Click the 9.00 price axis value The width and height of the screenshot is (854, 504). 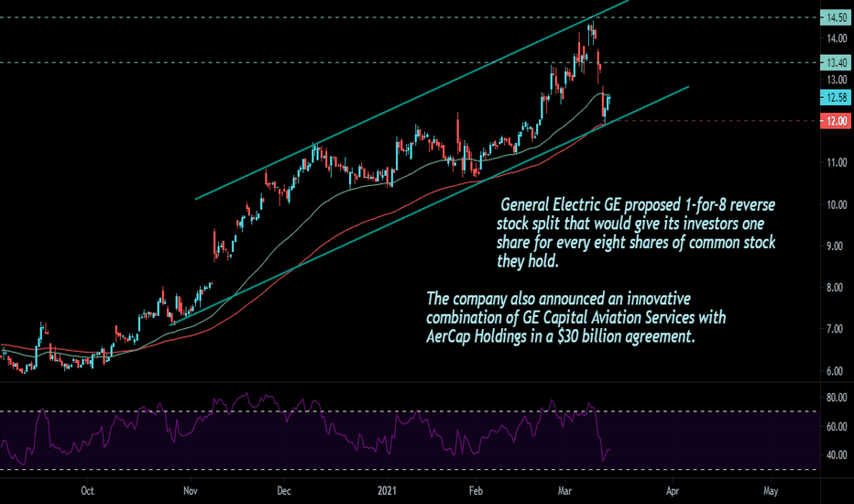coord(837,247)
